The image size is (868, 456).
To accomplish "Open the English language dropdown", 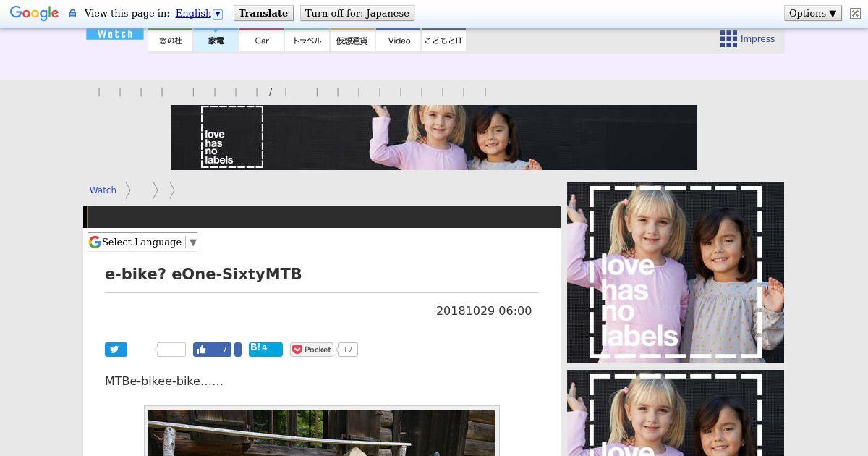I will [x=199, y=13].
